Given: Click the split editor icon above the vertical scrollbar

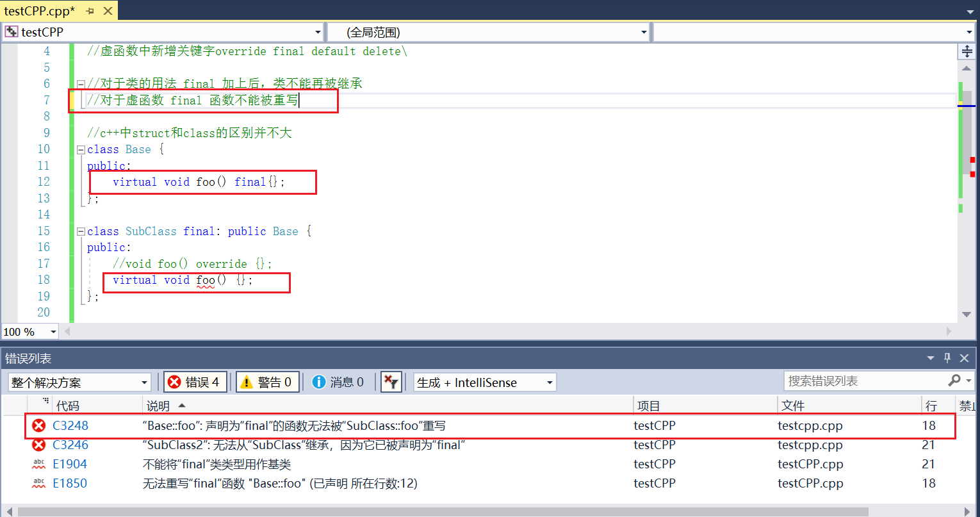Looking at the screenshot, I should pos(967,51).
